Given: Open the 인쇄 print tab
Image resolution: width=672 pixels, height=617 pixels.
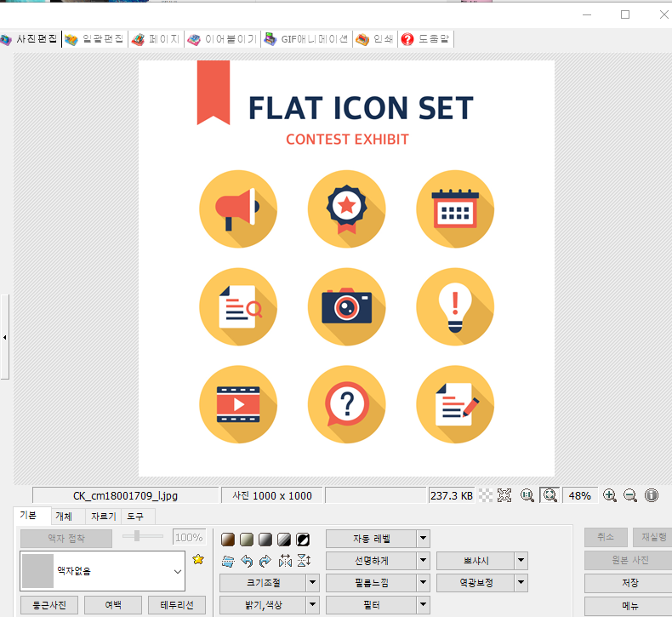Looking at the screenshot, I should point(375,39).
